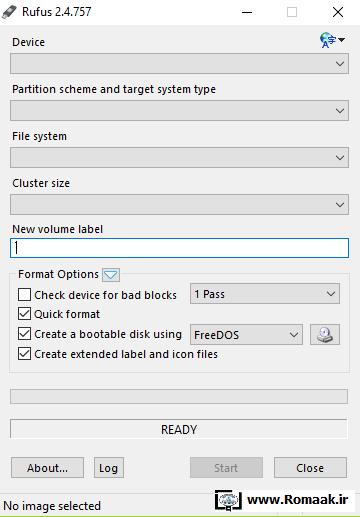Open the language selection globe icon
360x517 pixels.
pos(332,40)
